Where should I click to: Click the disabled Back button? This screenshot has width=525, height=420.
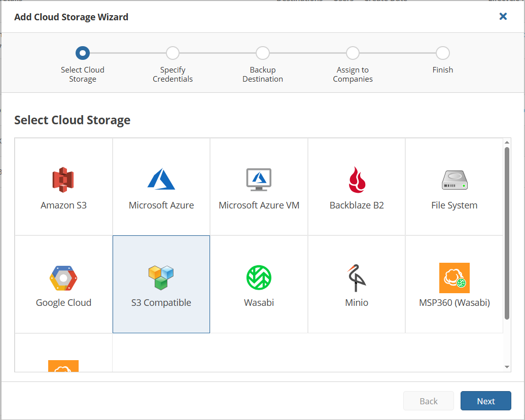tap(429, 401)
